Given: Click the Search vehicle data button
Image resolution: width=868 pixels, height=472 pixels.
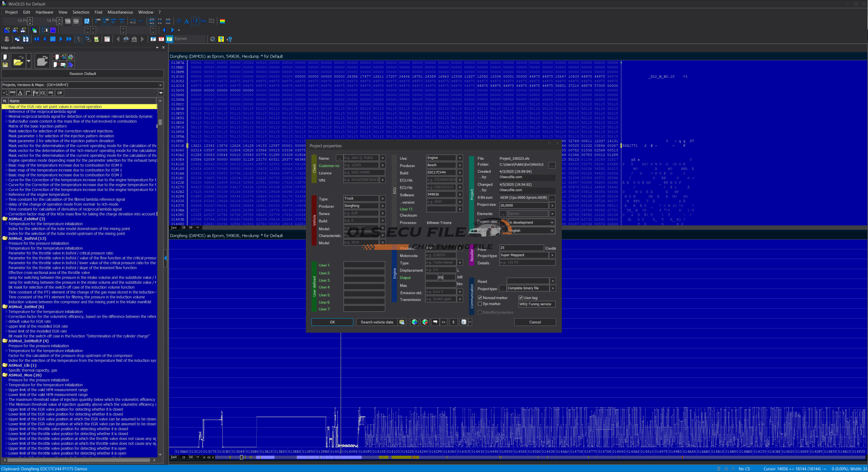Looking at the screenshot, I should [x=377, y=322].
